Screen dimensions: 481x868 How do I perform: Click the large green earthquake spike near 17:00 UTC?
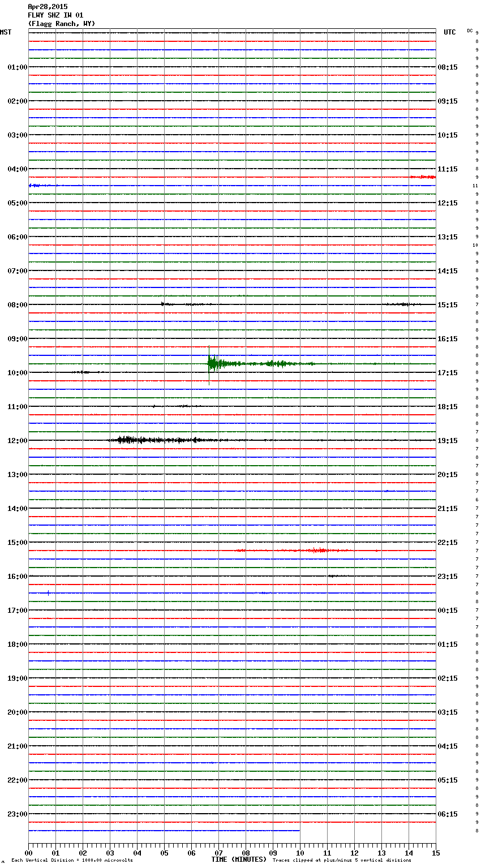[213, 364]
